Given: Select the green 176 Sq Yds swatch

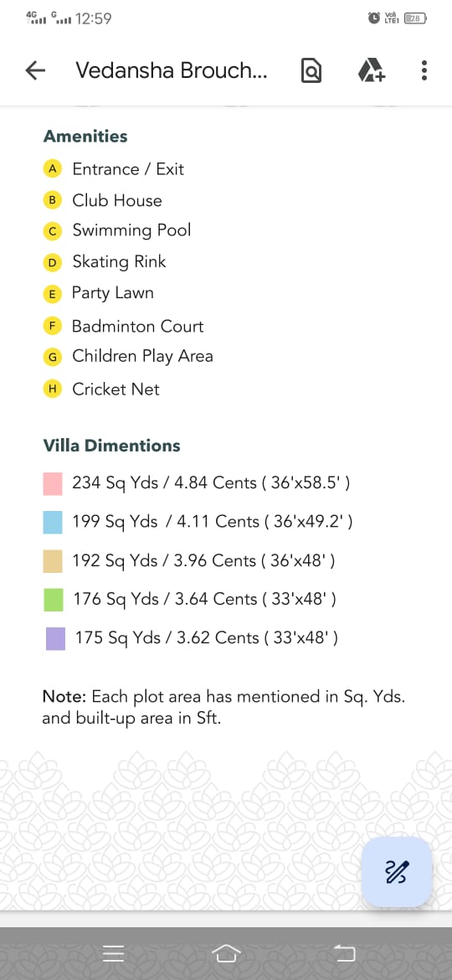Looking at the screenshot, I should coord(54,600).
